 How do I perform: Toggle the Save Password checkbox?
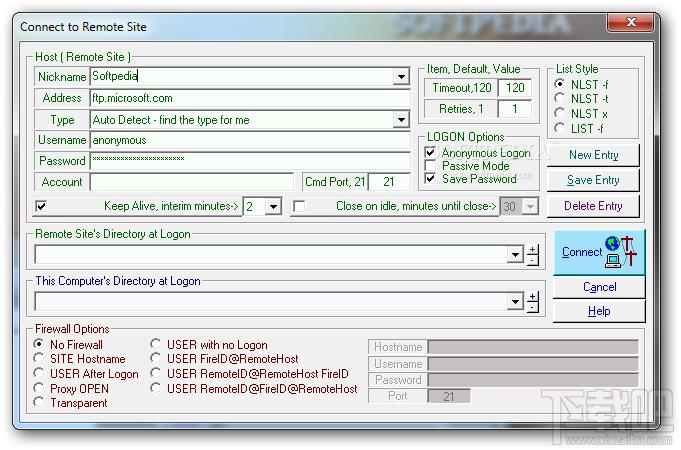click(x=430, y=179)
